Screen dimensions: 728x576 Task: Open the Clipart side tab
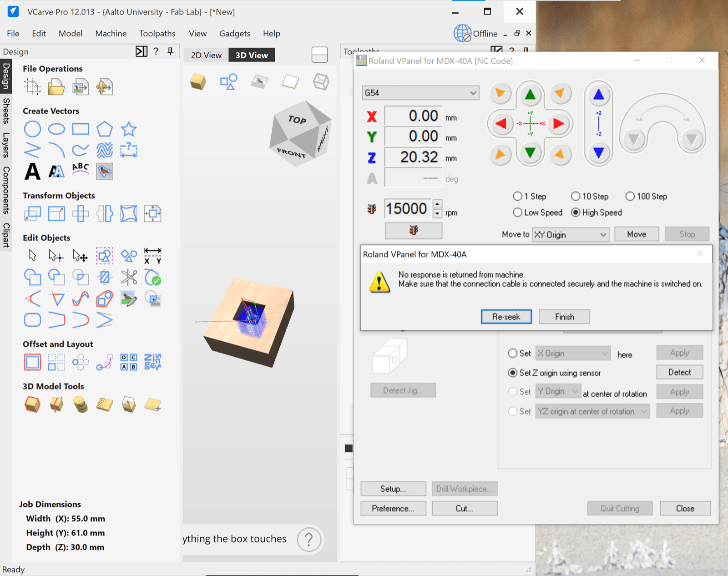click(x=6, y=235)
